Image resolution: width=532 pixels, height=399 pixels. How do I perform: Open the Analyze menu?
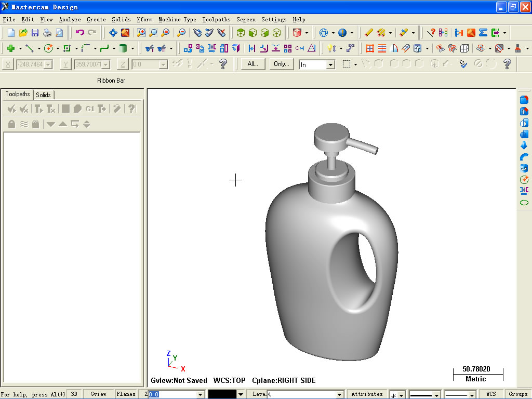70,19
